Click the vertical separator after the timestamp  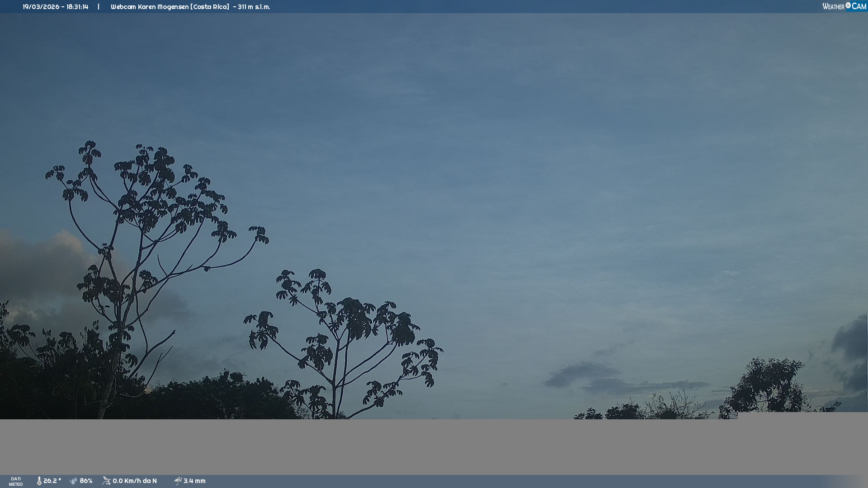99,7
